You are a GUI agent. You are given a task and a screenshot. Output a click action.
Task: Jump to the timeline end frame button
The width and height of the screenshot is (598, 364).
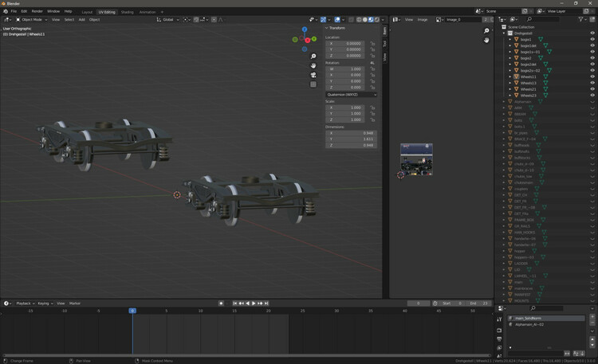[x=266, y=303]
